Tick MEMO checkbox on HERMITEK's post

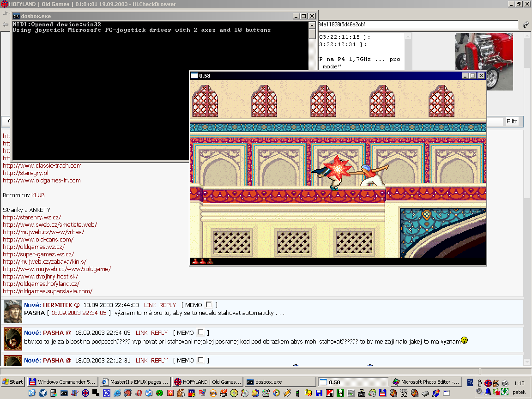(209, 305)
